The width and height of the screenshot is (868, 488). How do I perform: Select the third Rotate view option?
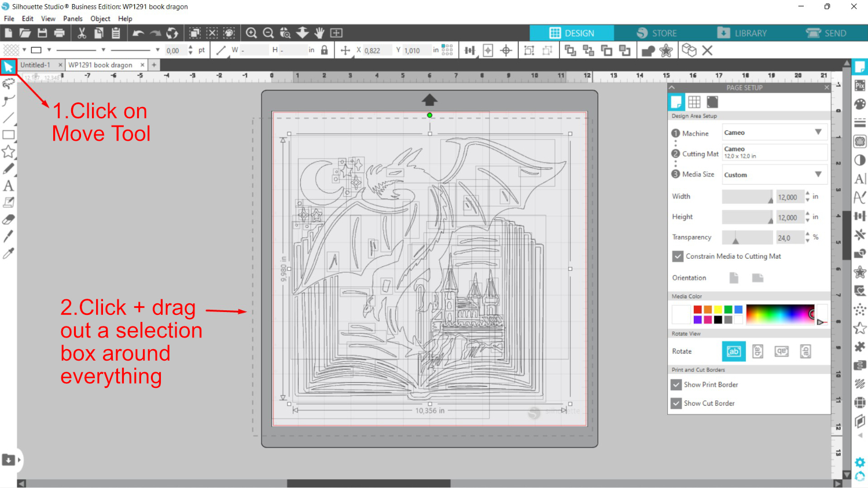tap(782, 351)
